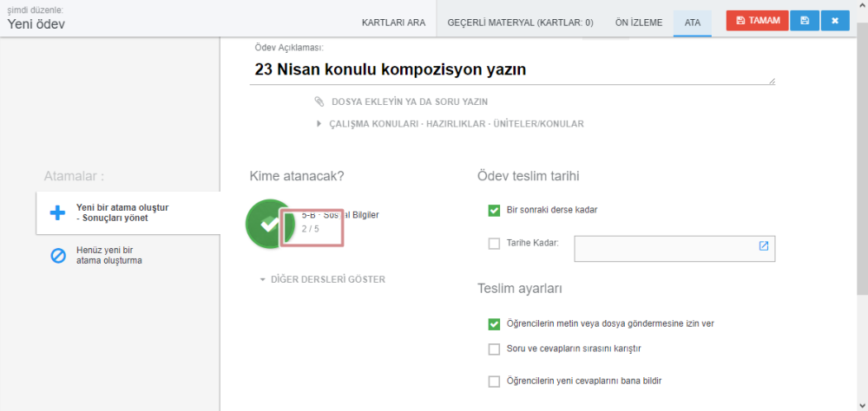Click the blue plus new assignment icon
The height and width of the screenshot is (411, 868).
click(57, 213)
